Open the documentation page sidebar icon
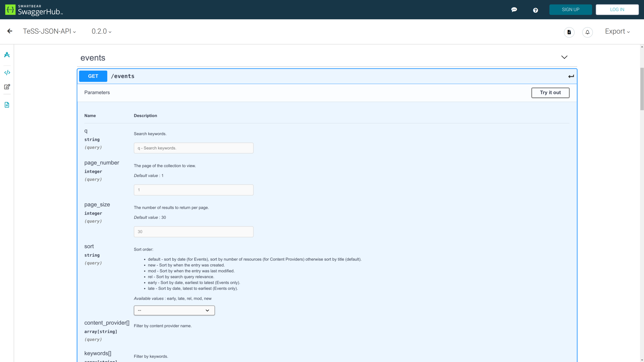Image resolution: width=644 pixels, height=362 pixels. 7,105
